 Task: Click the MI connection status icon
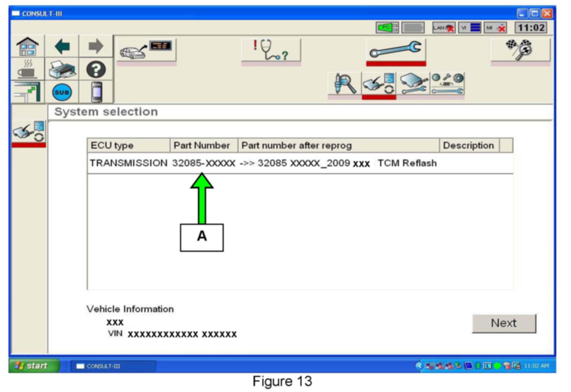click(495, 28)
